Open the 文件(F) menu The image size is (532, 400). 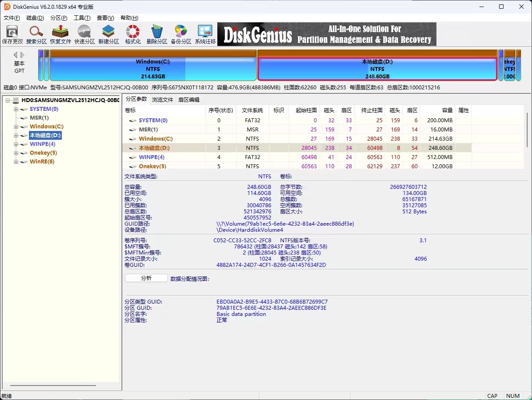12,18
